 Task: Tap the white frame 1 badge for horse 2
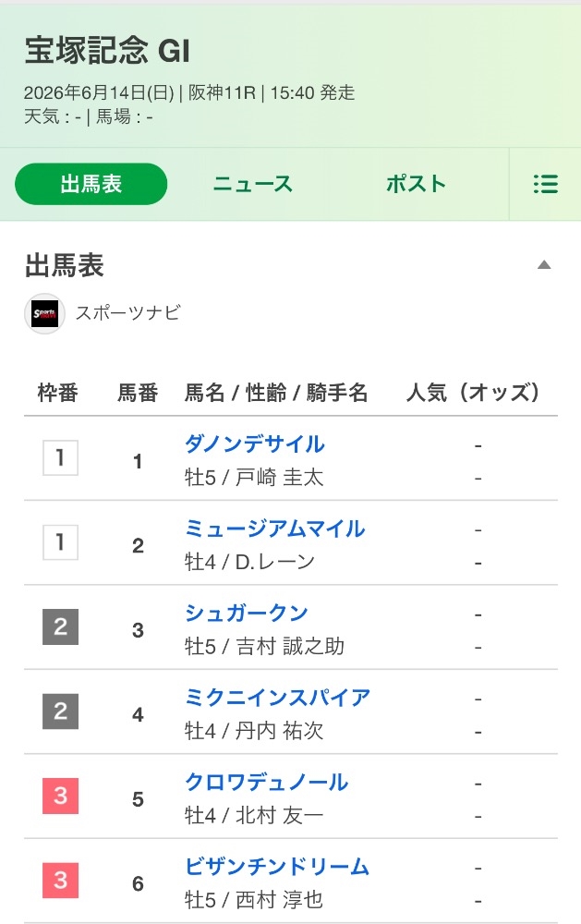(60, 542)
